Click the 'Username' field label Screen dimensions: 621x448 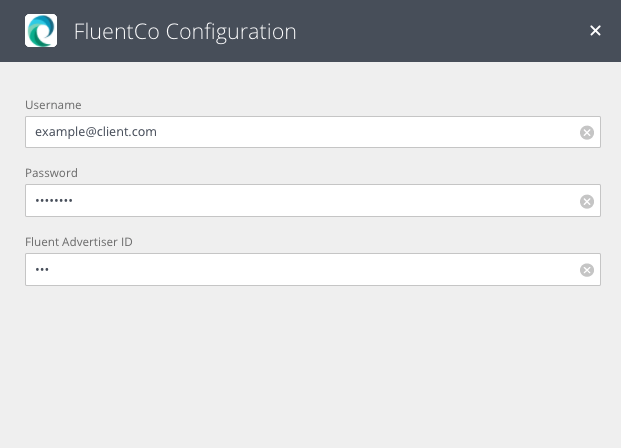(x=53, y=105)
